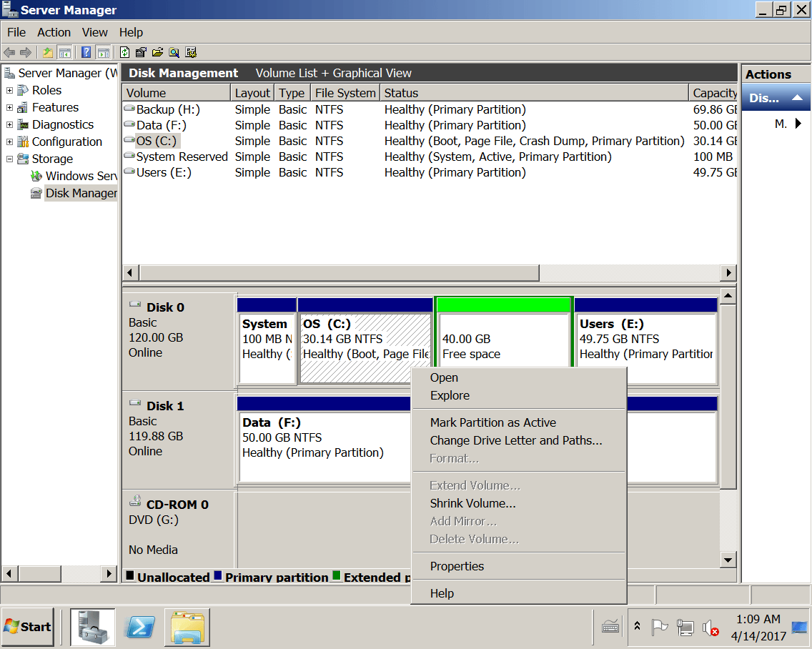Select the Data (F:) volume in the list
The width and height of the screenshot is (812, 649).
[x=430, y=125]
